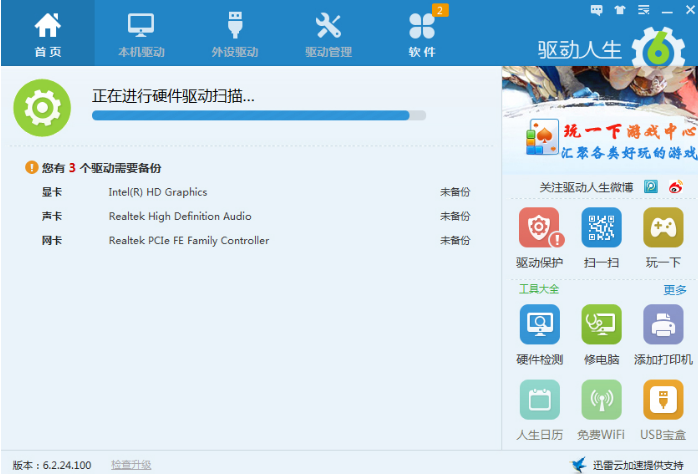Click the Sina Weibo icon

point(676,187)
